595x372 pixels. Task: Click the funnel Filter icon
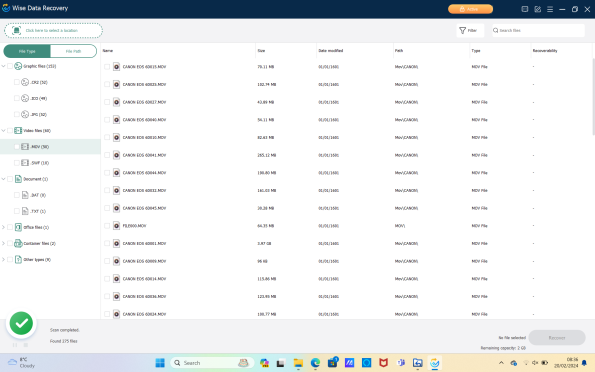pos(463,30)
